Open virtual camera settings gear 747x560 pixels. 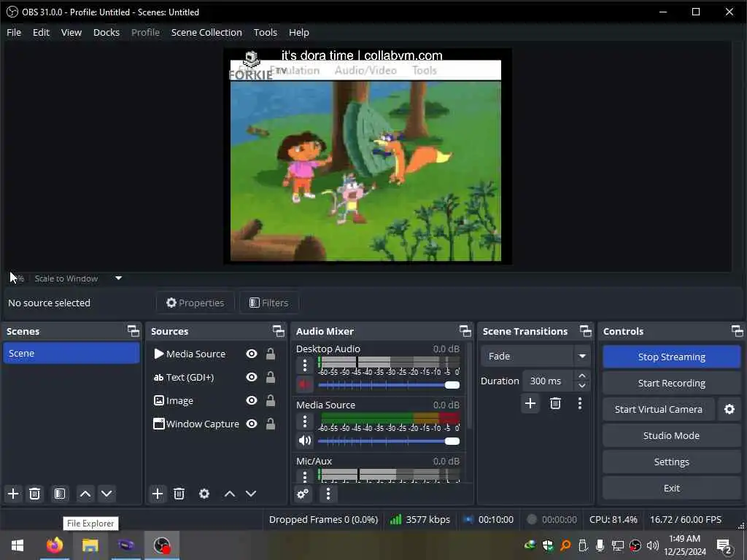(x=729, y=410)
